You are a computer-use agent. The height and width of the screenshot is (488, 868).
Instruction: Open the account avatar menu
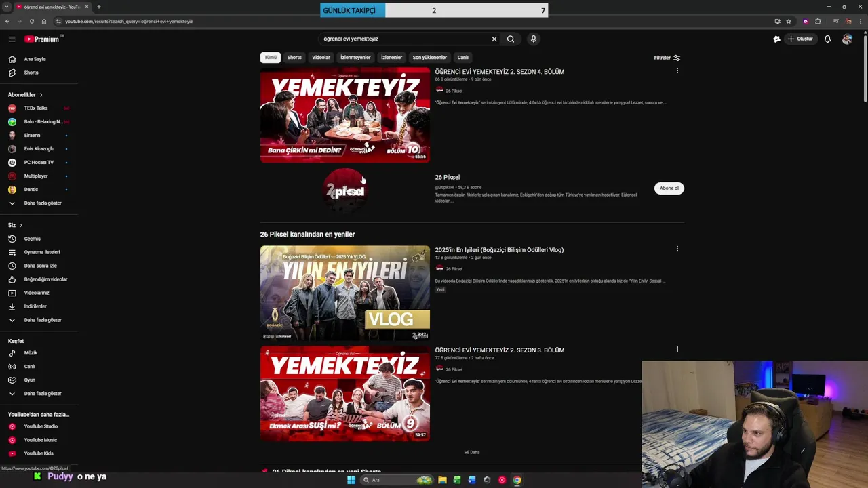847,39
